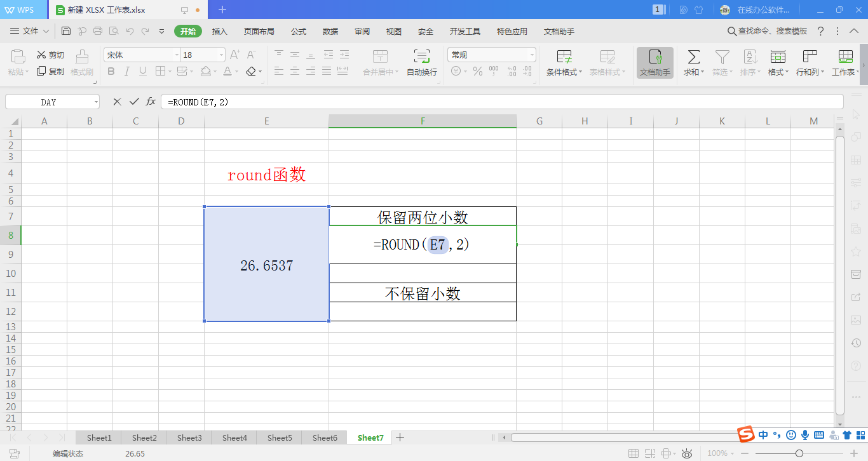Select cell containing 26.6537
Image resolution: width=868 pixels, height=461 pixels.
click(x=267, y=264)
